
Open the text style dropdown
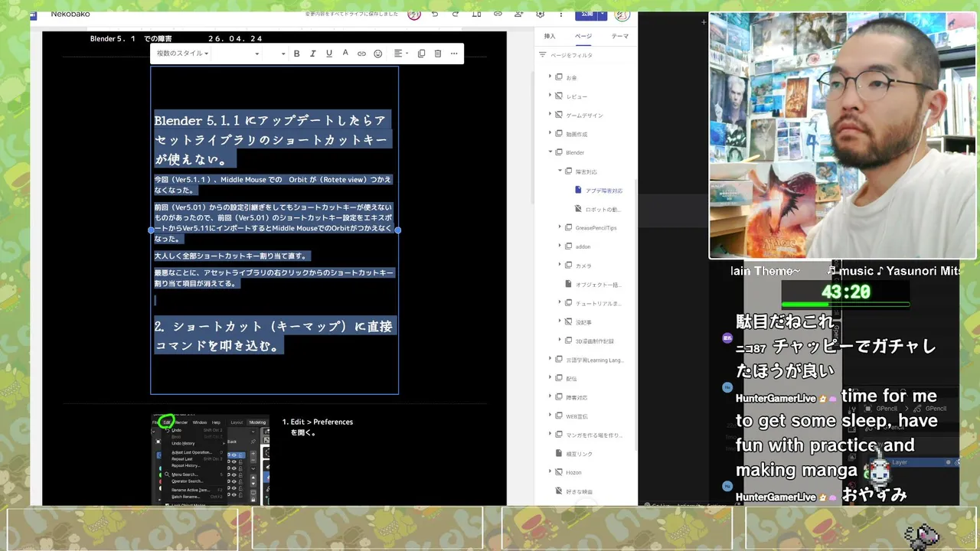click(x=182, y=54)
